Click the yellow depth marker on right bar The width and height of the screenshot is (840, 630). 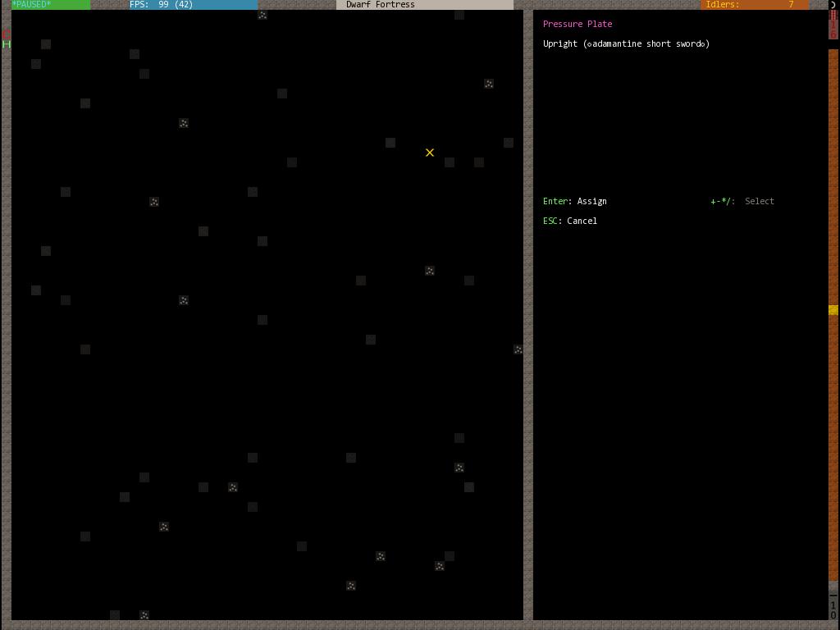[833, 309]
